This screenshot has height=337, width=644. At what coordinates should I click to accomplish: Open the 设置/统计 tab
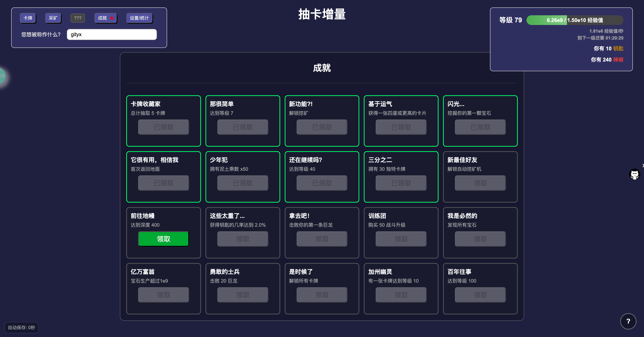(139, 18)
